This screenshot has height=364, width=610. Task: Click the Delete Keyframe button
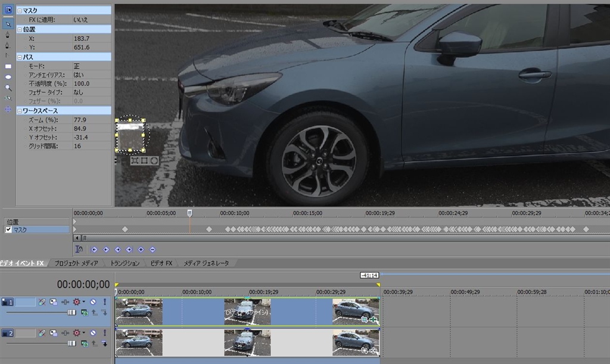[x=152, y=250]
